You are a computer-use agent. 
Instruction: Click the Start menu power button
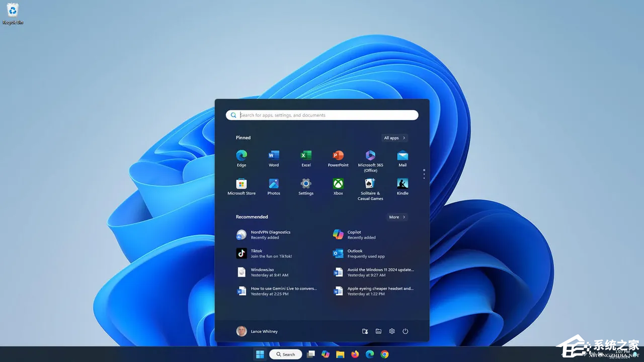click(405, 331)
